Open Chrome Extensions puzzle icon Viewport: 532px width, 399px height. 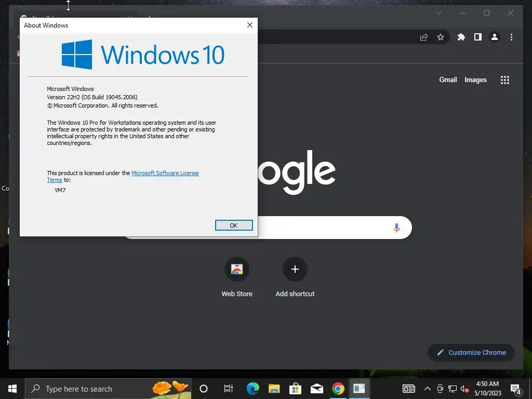pyautogui.click(x=461, y=37)
